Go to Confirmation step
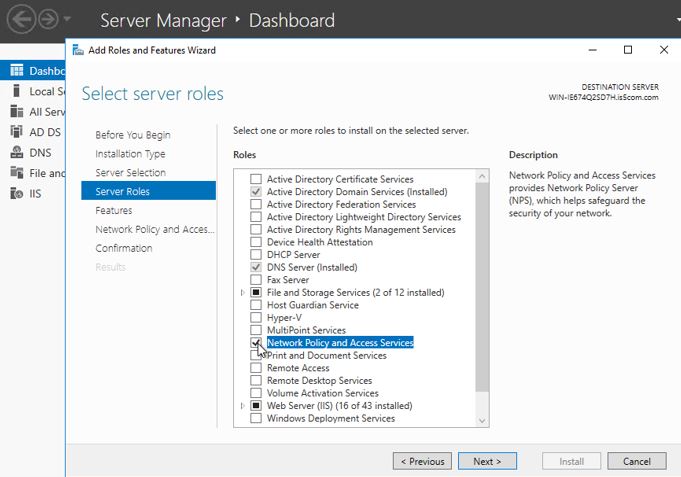 coord(124,248)
